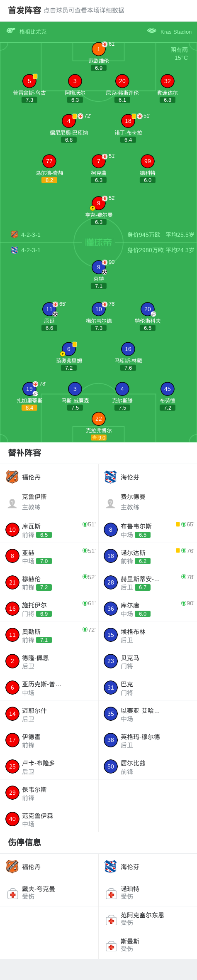The image size is (197, 980).
Task: Click 格祖比尤克 referee label
Action: (33, 32)
